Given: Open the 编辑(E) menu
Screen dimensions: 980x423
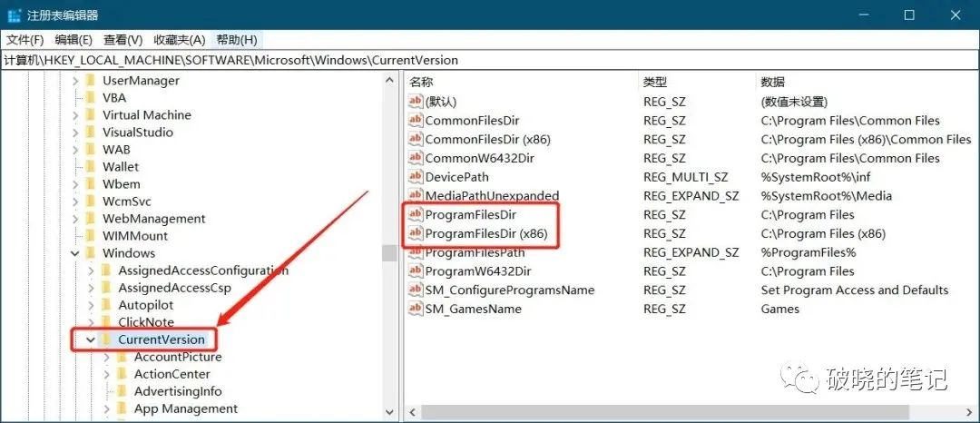Looking at the screenshot, I should (73, 40).
